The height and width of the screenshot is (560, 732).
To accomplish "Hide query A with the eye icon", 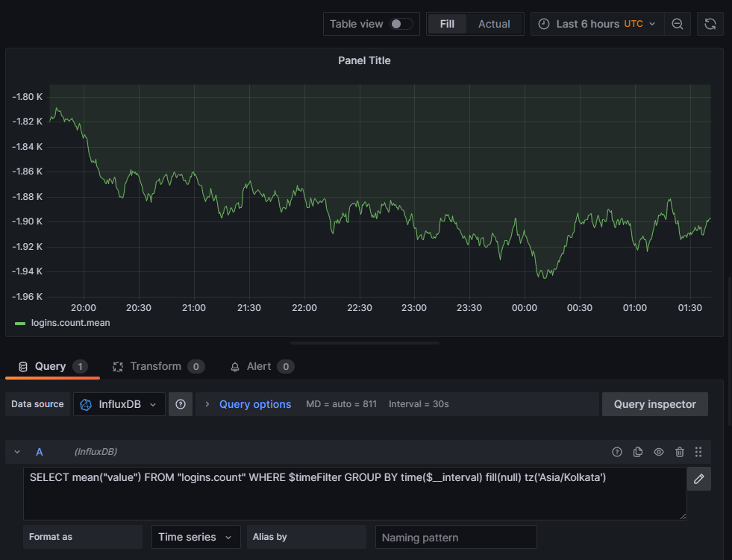I will tap(659, 452).
